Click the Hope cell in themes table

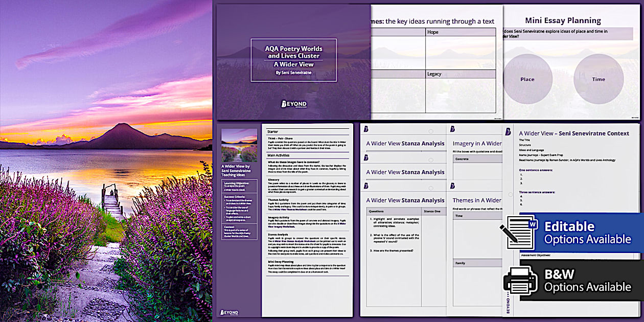pos(460,32)
